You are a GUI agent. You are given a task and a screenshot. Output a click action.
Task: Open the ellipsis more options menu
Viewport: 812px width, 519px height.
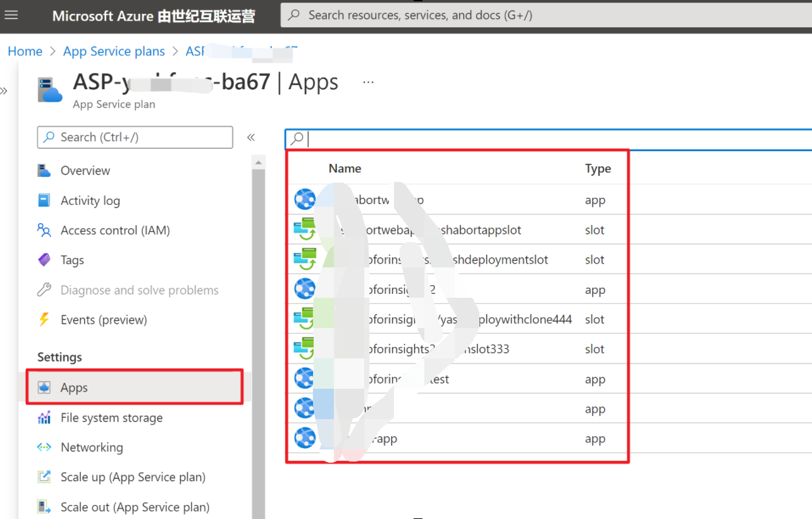pyautogui.click(x=369, y=82)
